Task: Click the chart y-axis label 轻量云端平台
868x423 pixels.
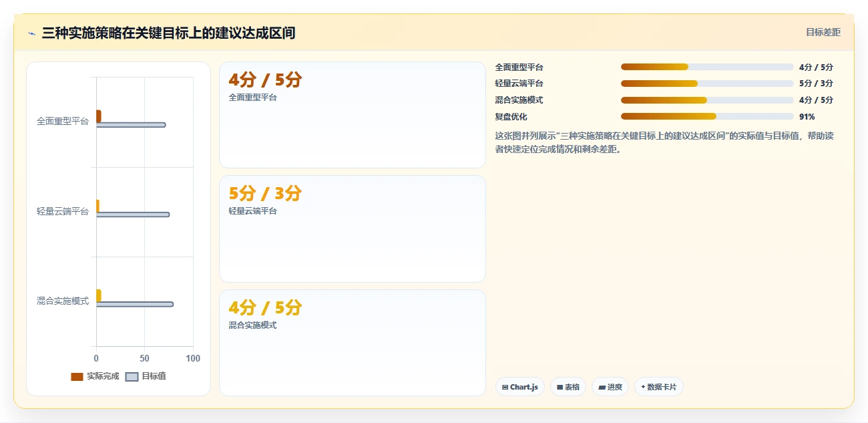Action: pyautogui.click(x=63, y=211)
